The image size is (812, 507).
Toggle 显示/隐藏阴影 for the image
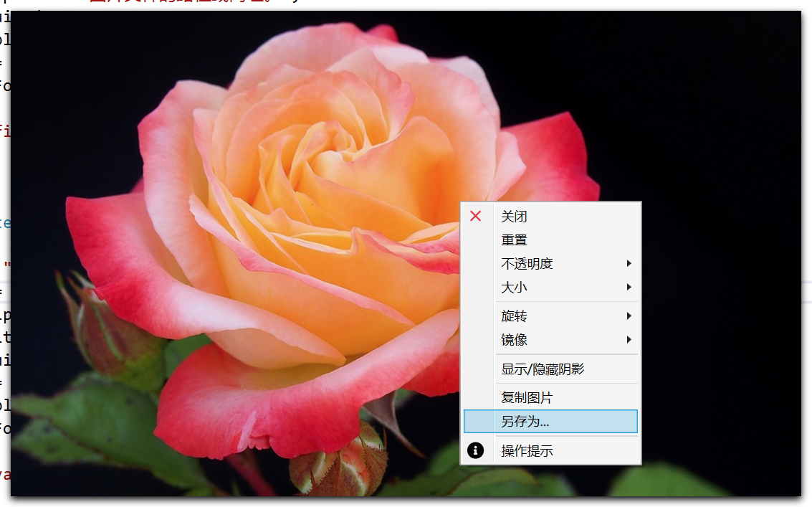pos(550,369)
